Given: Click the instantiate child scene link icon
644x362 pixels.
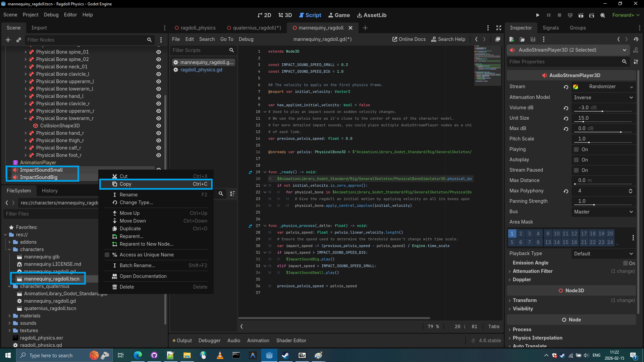Looking at the screenshot, I should pyautogui.click(x=19, y=40).
